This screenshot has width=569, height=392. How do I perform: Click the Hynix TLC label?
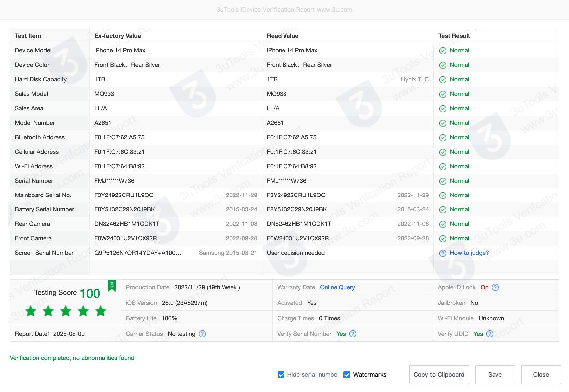click(415, 79)
